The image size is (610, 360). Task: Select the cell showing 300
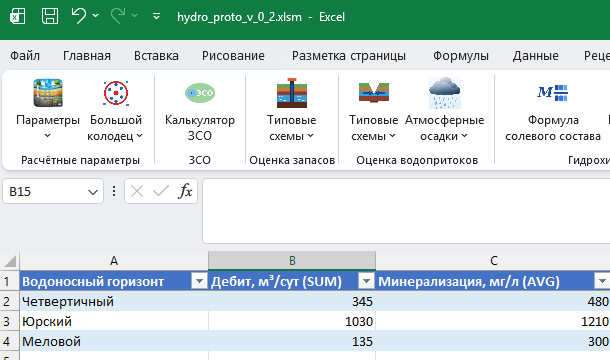pyautogui.click(x=493, y=341)
